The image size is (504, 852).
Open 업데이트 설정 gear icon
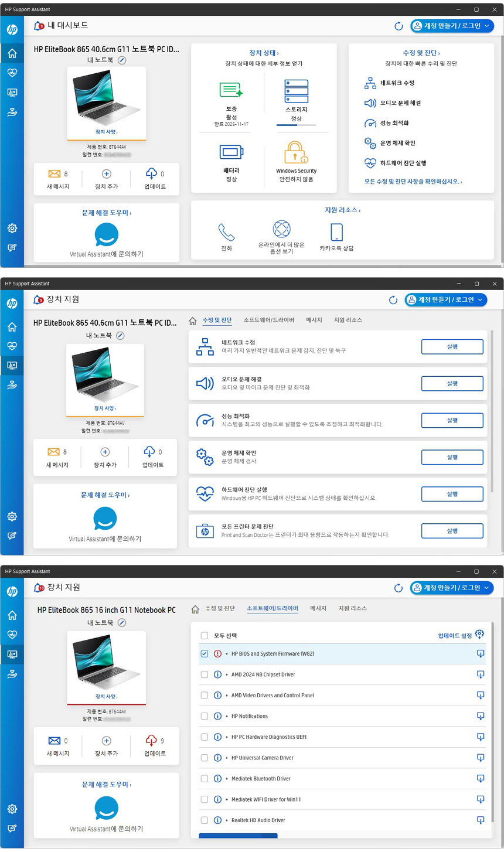[480, 635]
